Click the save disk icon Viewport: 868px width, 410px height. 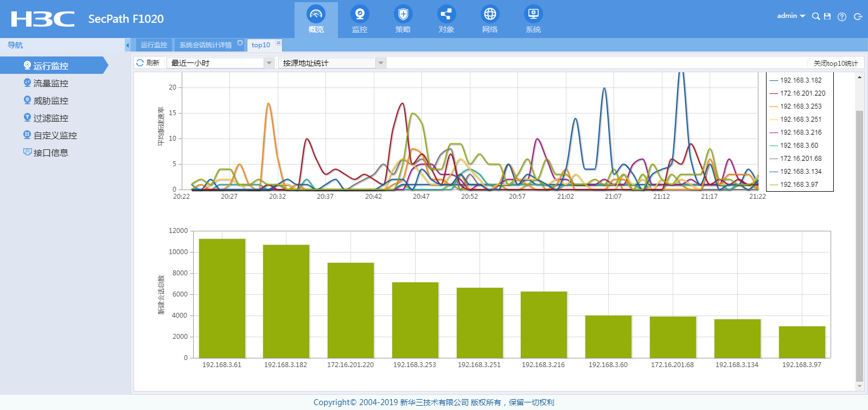(827, 16)
